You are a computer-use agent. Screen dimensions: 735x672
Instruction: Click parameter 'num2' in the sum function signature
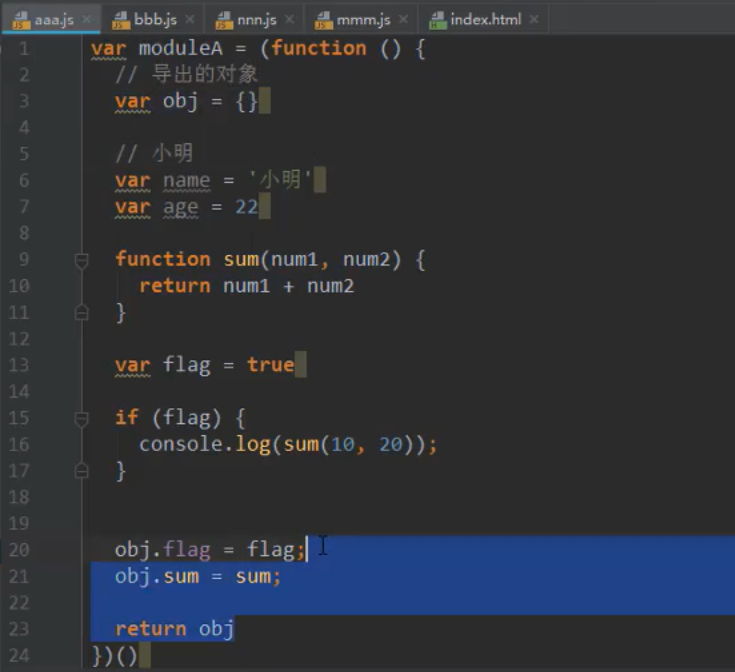point(367,259)
